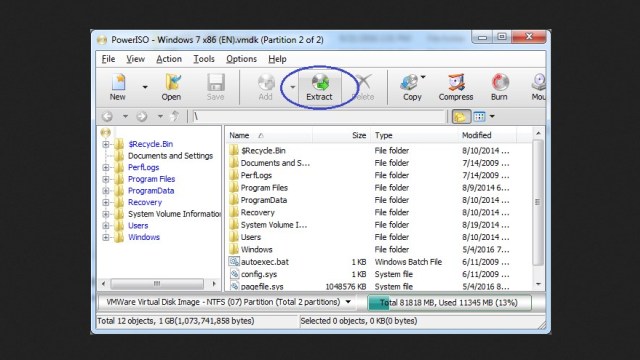Click the Copy toolbar icon
The height and width of the screenshot is (360, 640).
[x=411, y=87]
